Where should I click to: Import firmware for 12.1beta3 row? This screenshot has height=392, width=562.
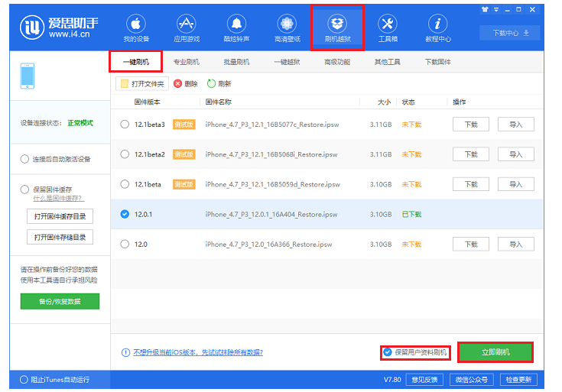pyautogui.click(x=516, y=125)
